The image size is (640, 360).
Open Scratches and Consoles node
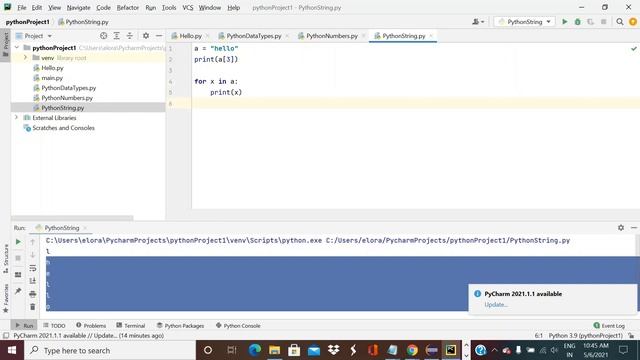pos(63,128)
